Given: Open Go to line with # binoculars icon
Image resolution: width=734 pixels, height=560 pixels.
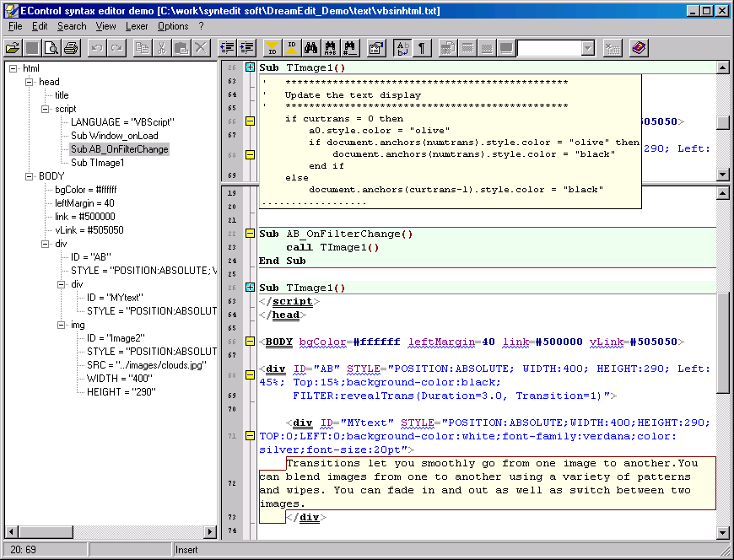Looking at the screenshot, I should tap(350, 48).
